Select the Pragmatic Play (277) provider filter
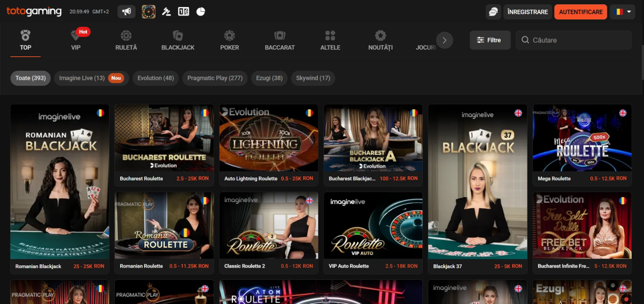The image size is (644, 304). (x=215, y=78)
